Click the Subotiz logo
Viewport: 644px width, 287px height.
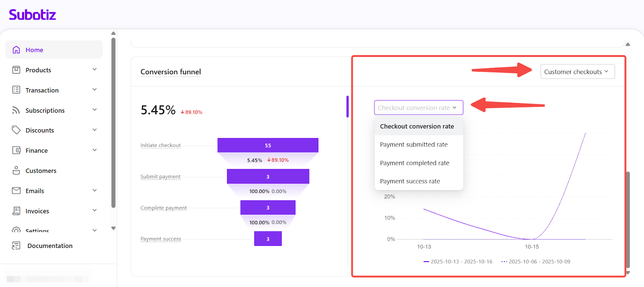(32, 15)
